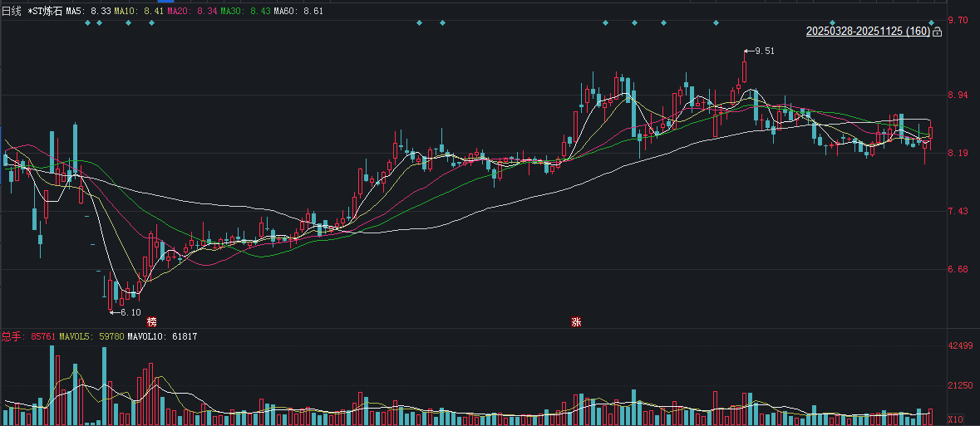
Task: Click the leftmost cyan diamond event marker
Action: coord(87,22)
